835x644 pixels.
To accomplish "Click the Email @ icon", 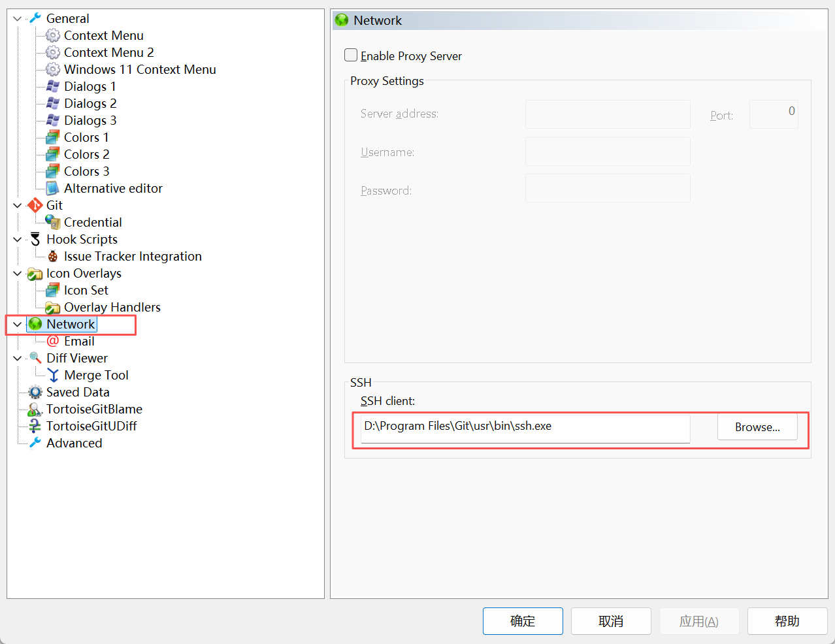I will click(x=53, y=342).
